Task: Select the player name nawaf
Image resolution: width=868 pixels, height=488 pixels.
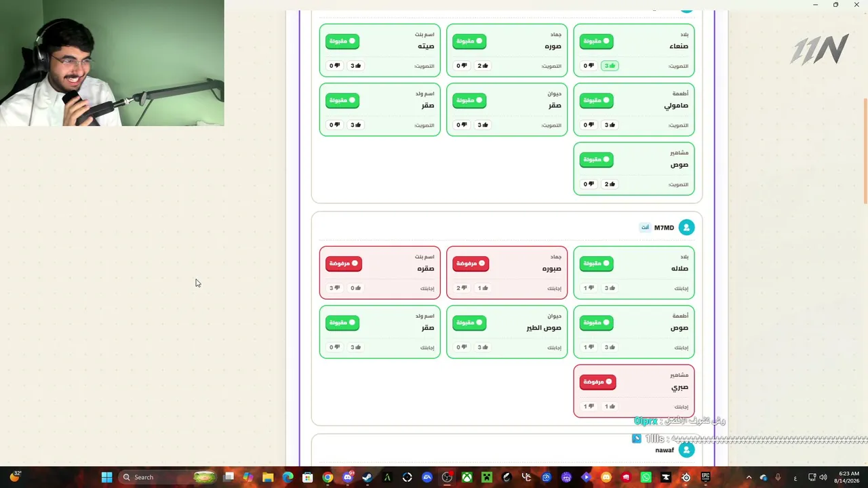Action: point(665,450)
